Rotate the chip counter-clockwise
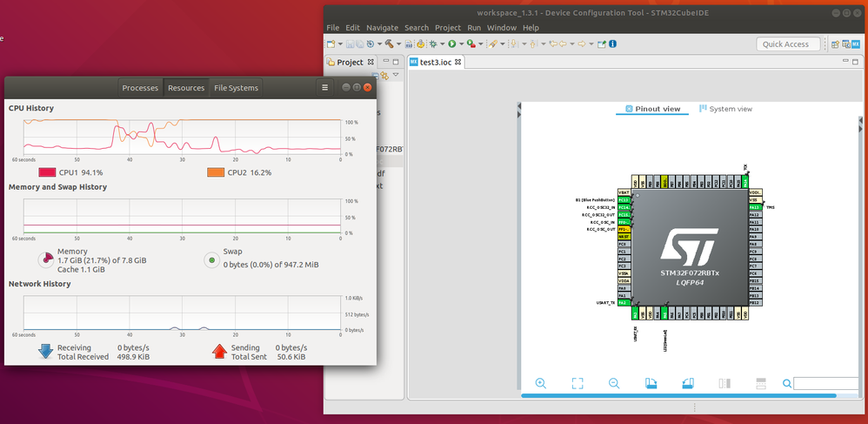This screenshot has width=868, height=424. (x=688, y=383)
